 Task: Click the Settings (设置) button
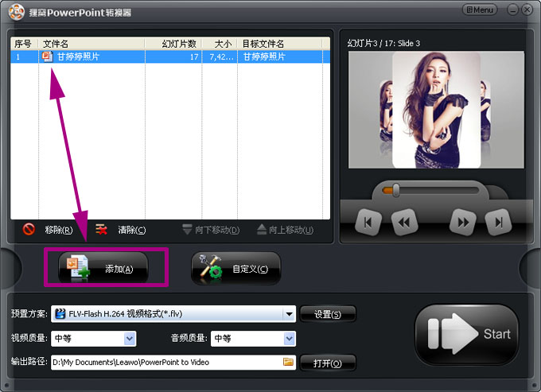(x=327, y=314)
